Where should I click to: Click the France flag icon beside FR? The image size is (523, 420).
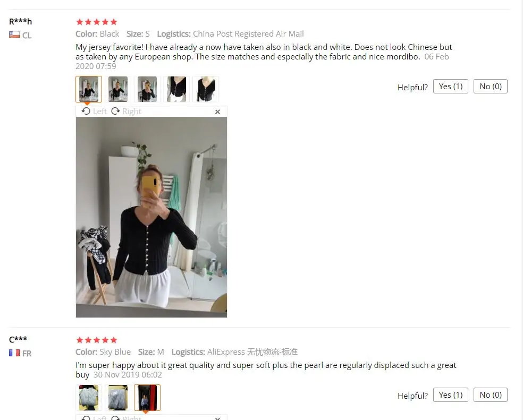(14, 353)
